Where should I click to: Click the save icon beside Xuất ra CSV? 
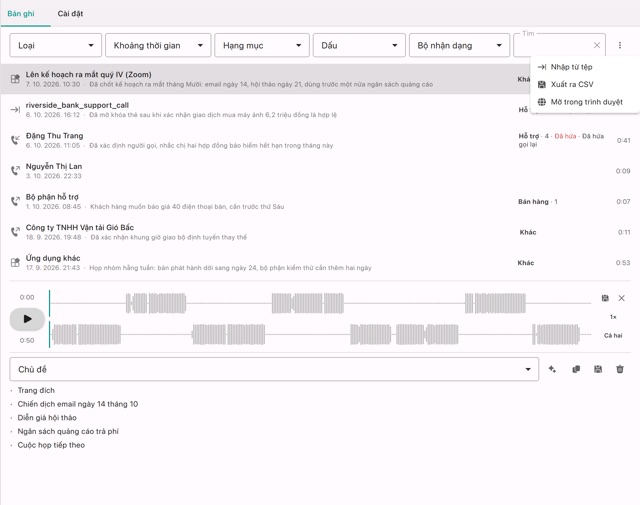click(x=542, y=85)
